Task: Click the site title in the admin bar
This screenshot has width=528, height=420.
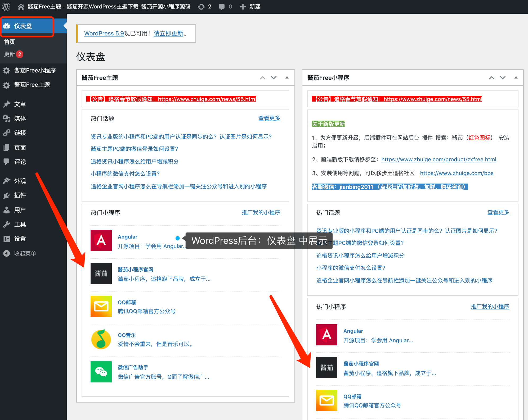Action: point(109,7)
